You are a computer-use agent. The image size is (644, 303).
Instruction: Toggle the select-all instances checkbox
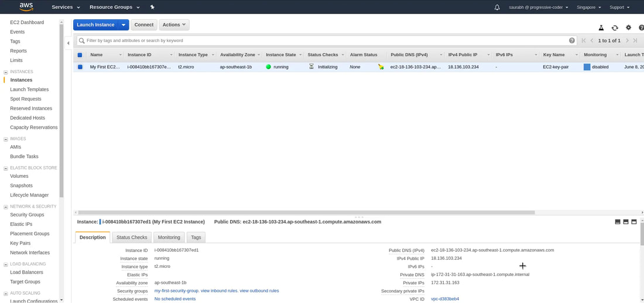click(x=80, y=55)
